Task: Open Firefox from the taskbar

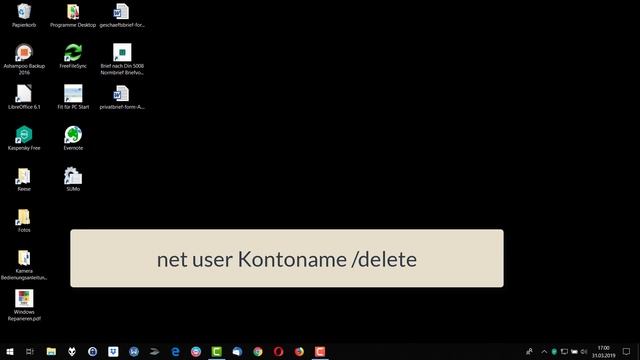Action: [x=299, y=351]
